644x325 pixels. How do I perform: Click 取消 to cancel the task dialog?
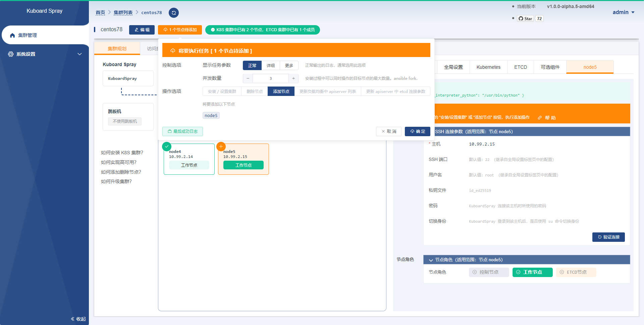tap(389, 131)
